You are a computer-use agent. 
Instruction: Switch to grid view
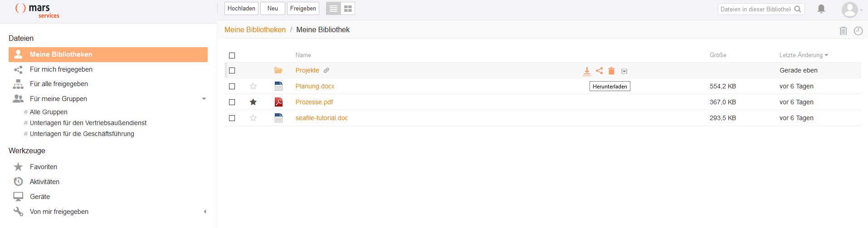[x=348, y=9]
